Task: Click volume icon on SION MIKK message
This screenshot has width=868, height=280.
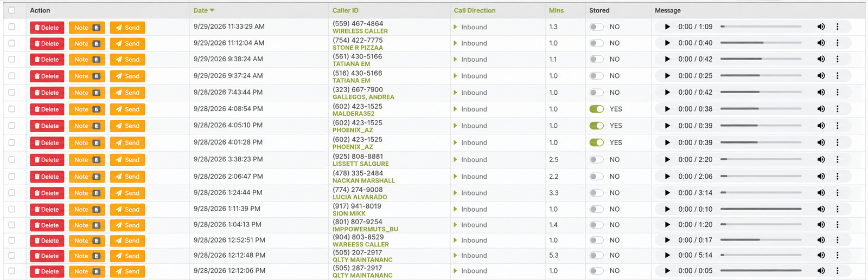Action: pos(821,209)
